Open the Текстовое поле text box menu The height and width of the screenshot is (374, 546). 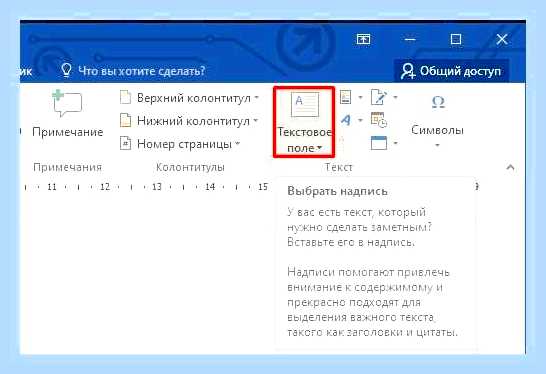coord(304,122)
